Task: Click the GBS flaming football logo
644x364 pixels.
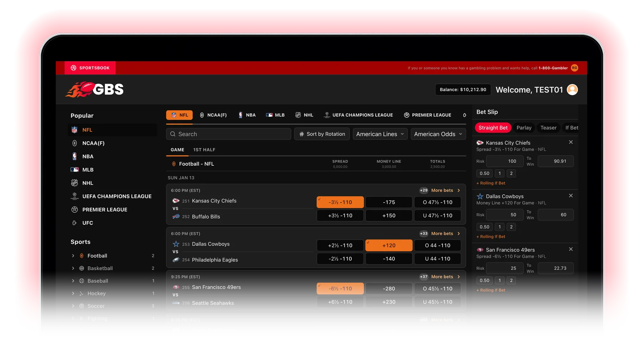Action: pos(94,89)
